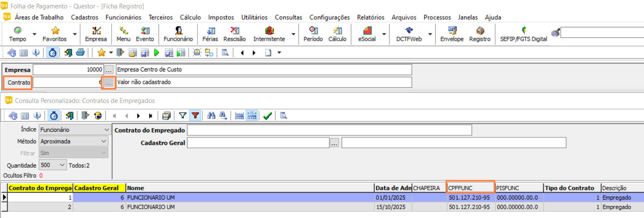Open the Relatórios menu

pos(370,17)
